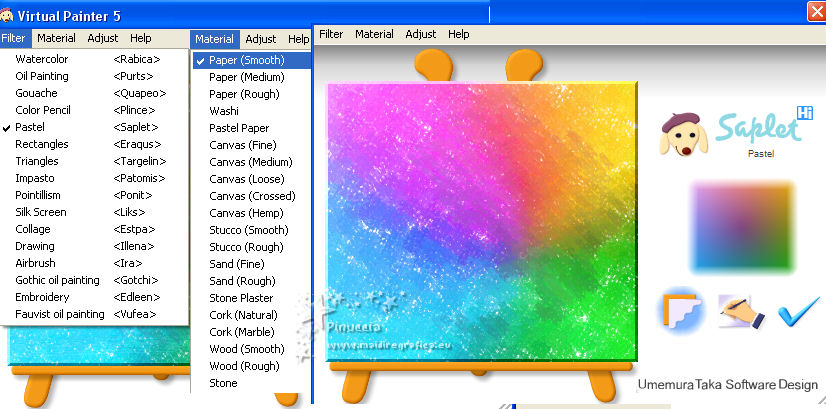
Task: Select Stucco (Rough) material
Action: tap(251, 247)
